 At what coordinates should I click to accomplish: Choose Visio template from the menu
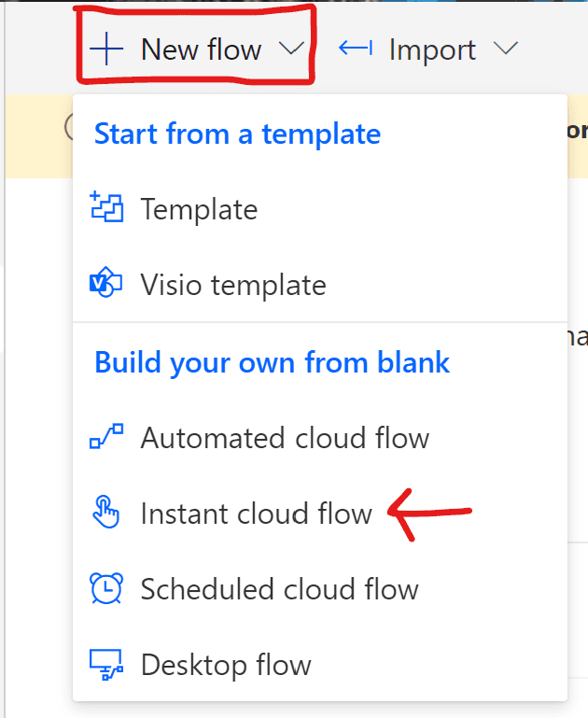pyautogui.click(x=233, y=285)
